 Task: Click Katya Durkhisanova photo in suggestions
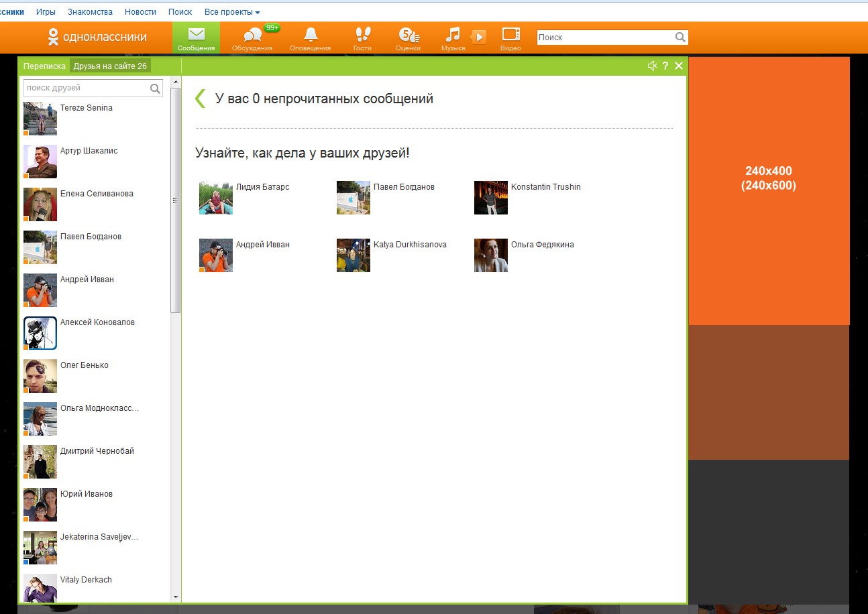(x=354, y=255)
